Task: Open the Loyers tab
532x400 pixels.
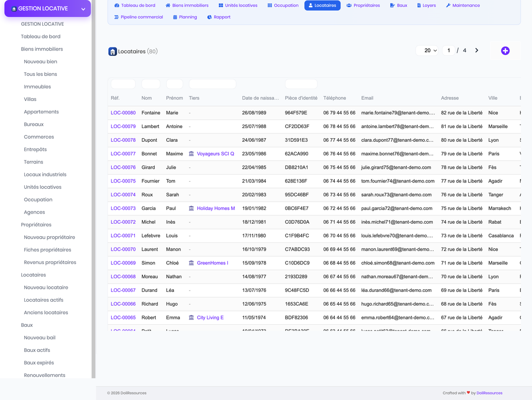Action: [426, 6]
